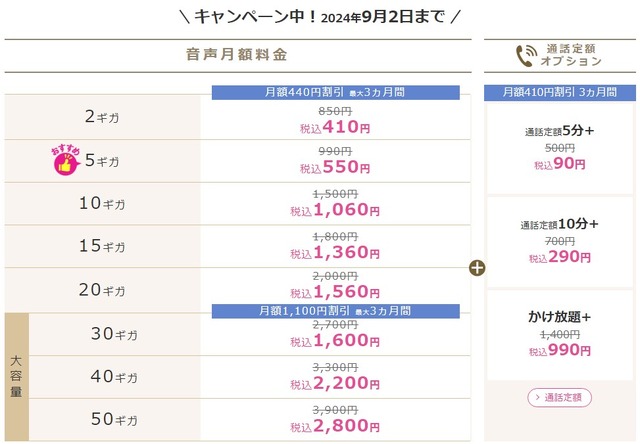Click the 月額1,100円割引 blue banner

click(x=336, y=311)
